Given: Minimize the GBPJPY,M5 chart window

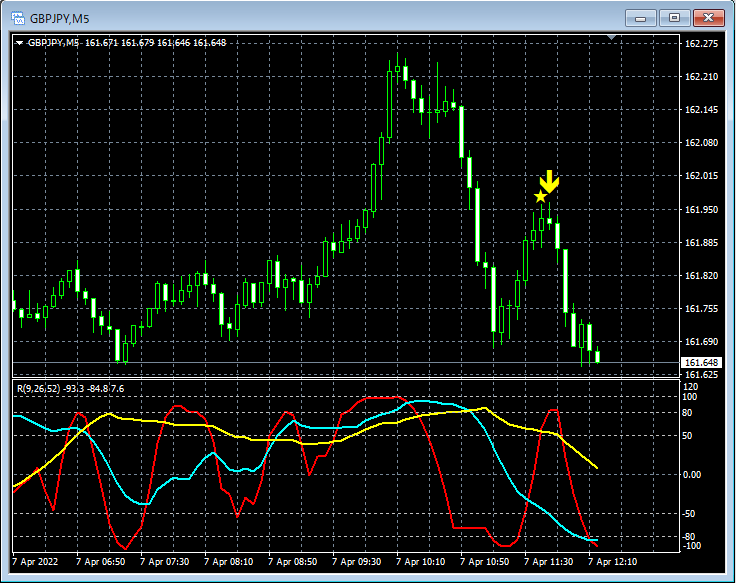Looking at the screenshot, I should pos(640,18).
